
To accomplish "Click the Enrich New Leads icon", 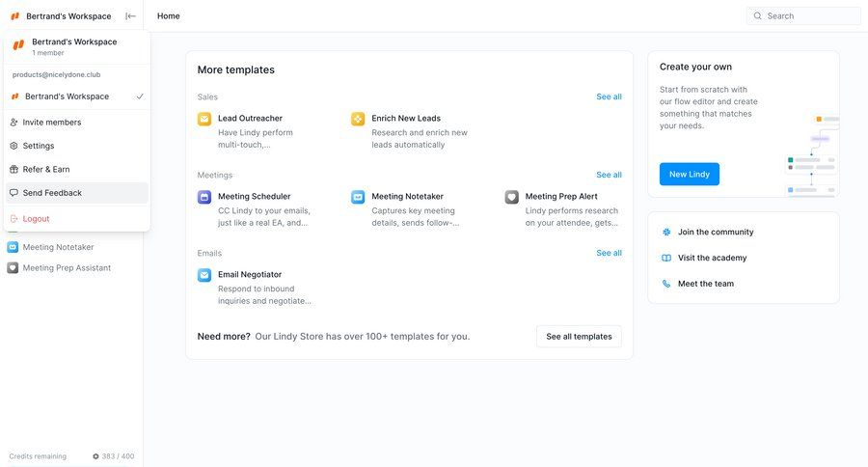I will [x=358, y=119].
